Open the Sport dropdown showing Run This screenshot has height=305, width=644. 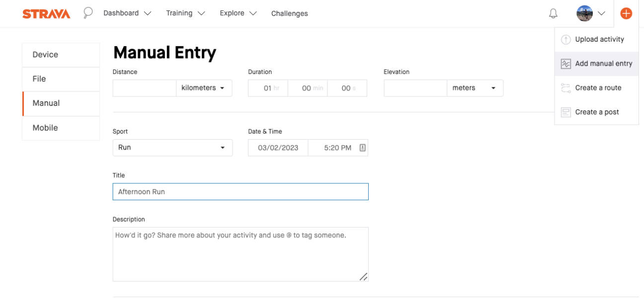click(172, 148)
